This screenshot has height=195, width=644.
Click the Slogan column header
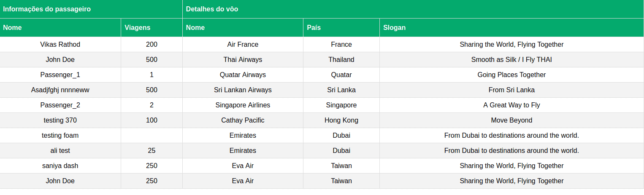[511, 28]
